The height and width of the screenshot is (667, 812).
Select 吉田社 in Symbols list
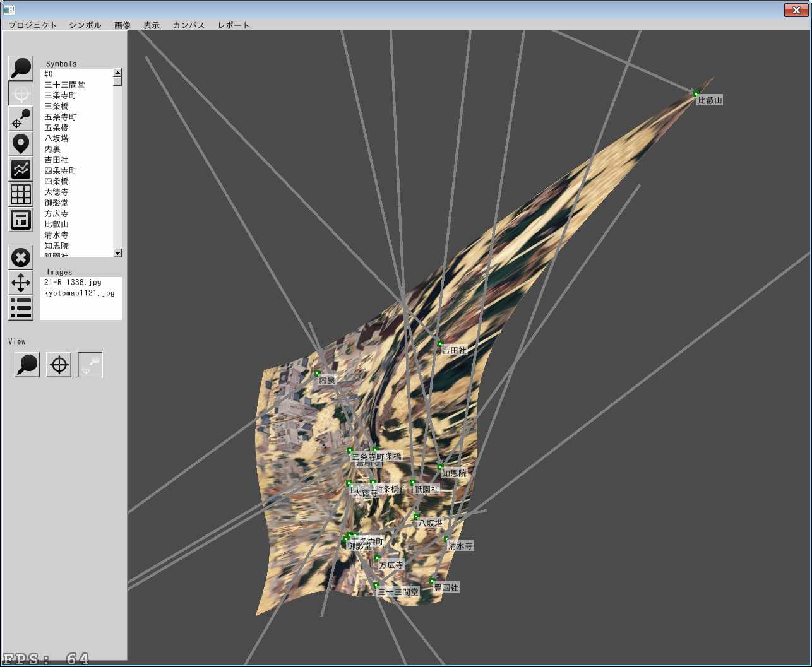[76, 160]
